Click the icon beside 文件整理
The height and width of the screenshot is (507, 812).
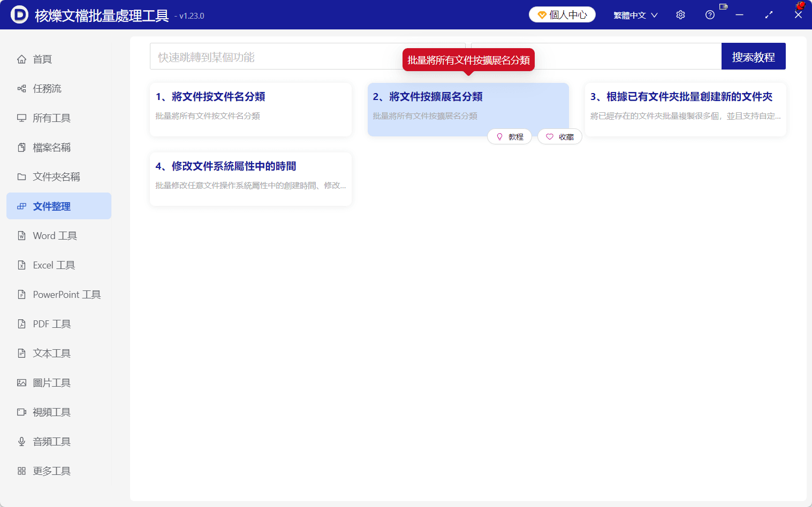coord(21,206)
